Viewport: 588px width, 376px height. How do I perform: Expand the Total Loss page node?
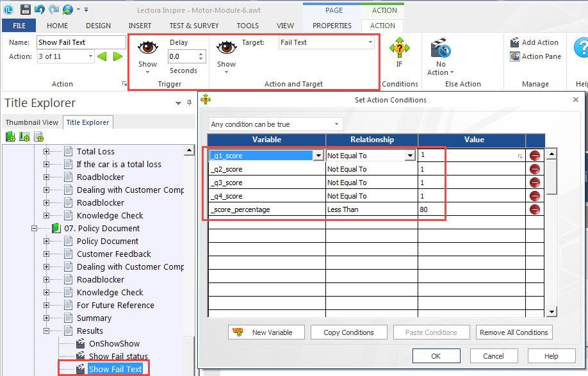point(47,151)
